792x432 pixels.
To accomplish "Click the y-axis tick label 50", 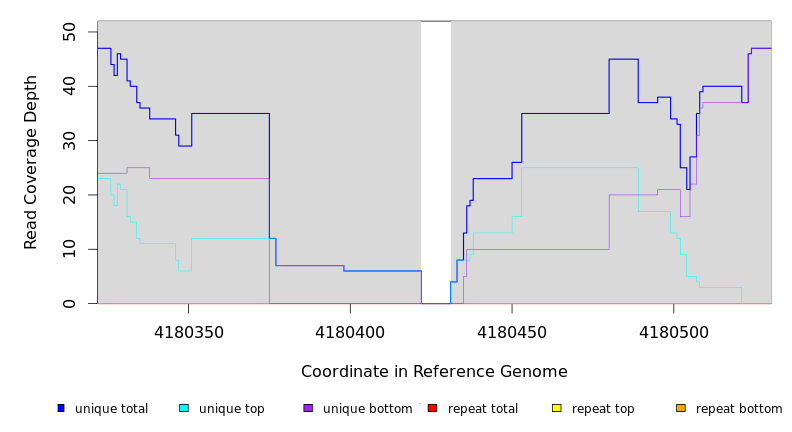I will 69,33.
